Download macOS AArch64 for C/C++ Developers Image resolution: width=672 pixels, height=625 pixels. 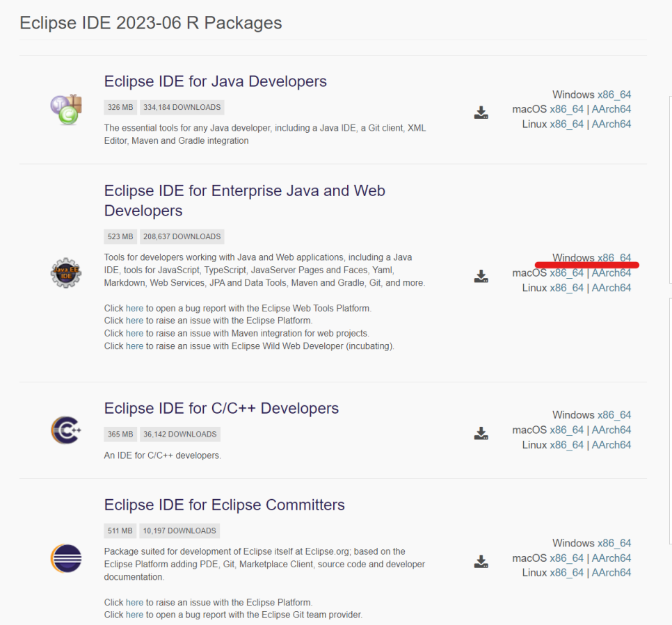pos(611,430)
